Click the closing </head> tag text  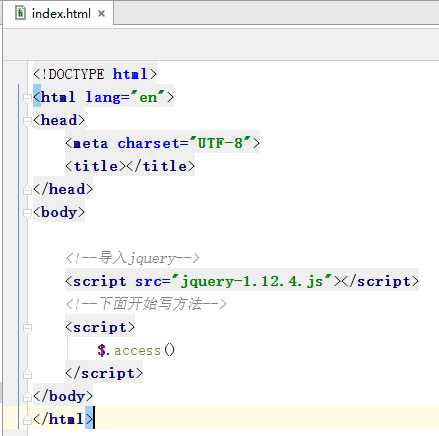[x=63, y=189]
